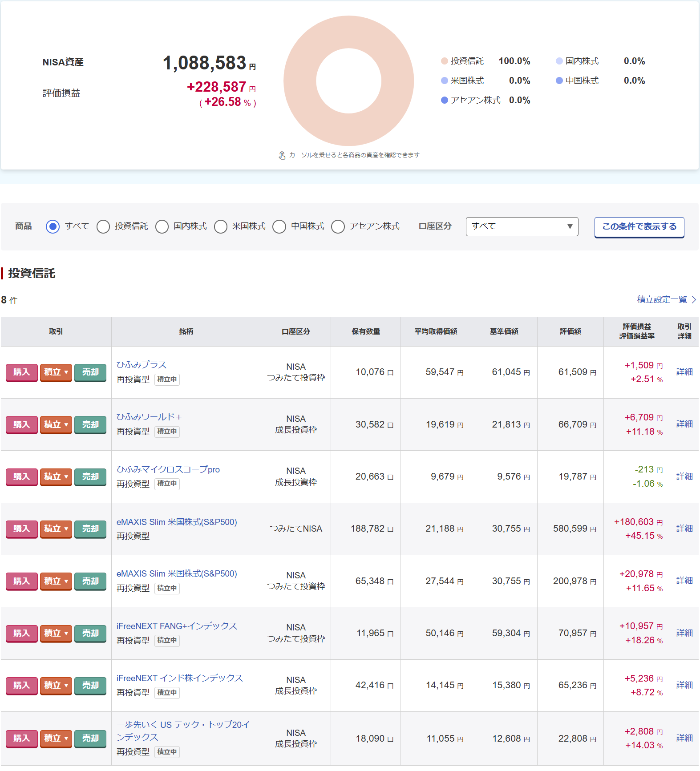The height and width of the screenshot is (771, 700).
Task: Open the 口座区分 dropdown showing すべて
Action: [x=522, y=226]
